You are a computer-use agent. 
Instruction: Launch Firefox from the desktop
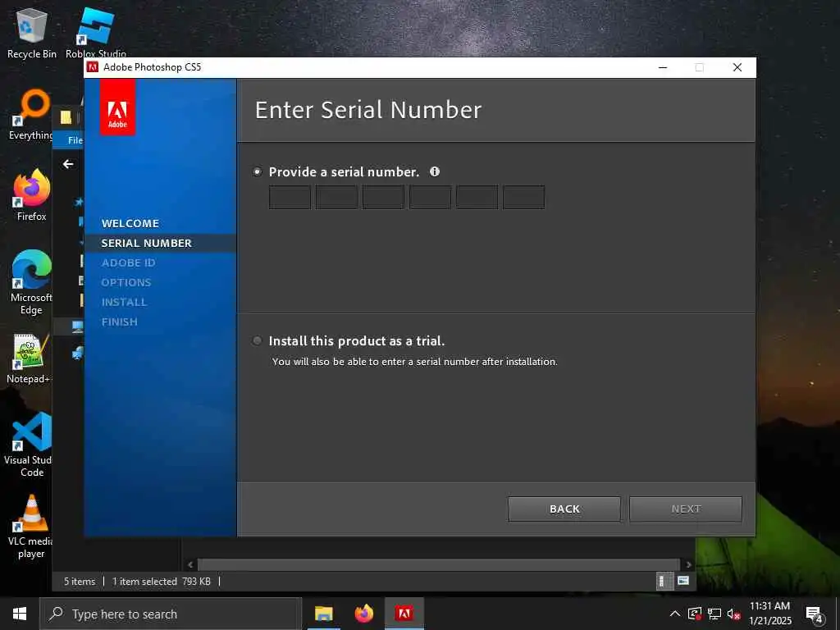coord(32,195)
